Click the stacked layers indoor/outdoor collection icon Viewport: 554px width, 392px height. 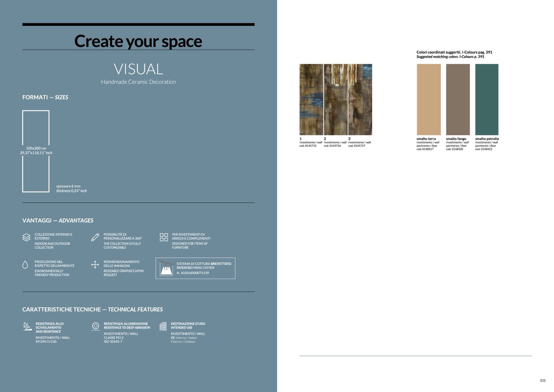tap(26, 237)
